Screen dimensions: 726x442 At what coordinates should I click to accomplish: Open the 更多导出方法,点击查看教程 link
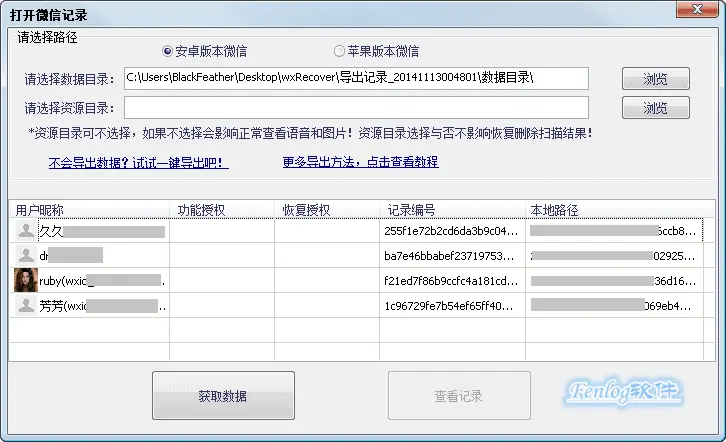point(360,162)
